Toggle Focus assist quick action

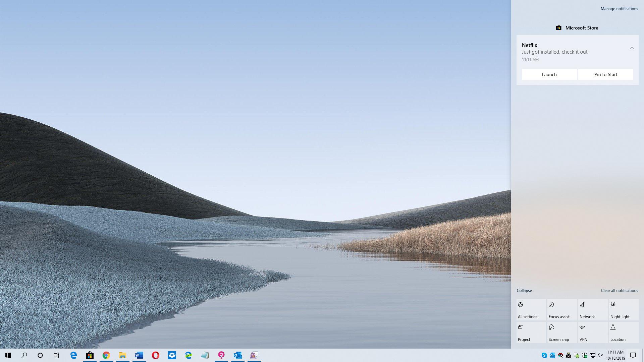[562, 310]
